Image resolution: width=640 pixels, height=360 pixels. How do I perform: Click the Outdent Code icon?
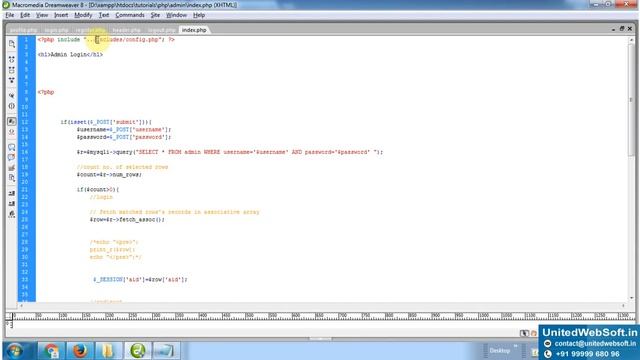[x=11, y=203]
